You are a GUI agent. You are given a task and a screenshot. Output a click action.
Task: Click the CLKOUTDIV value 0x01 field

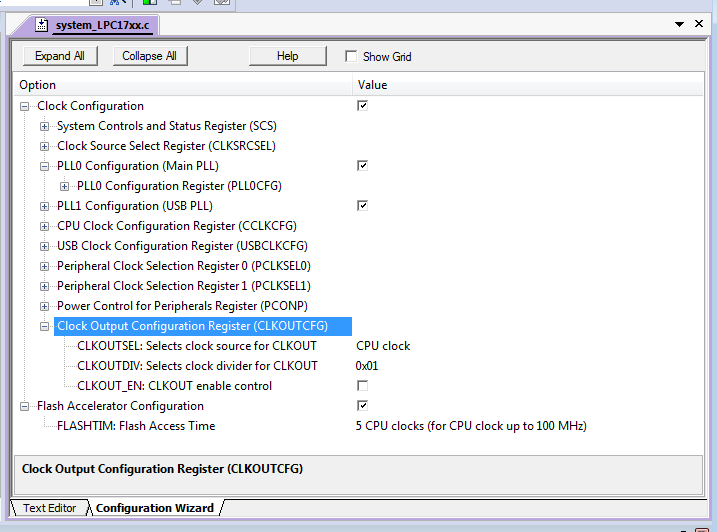tap(367, 366)
